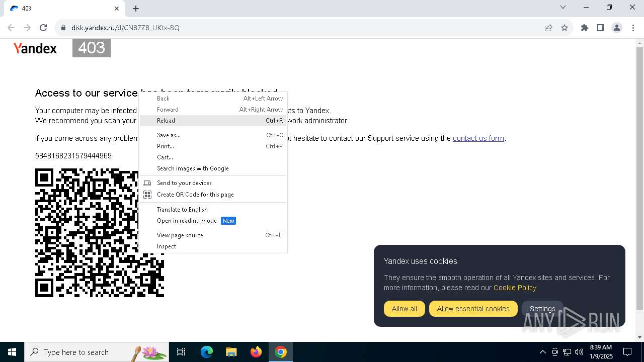
Task: Select View page source
Action: (x=213, y=235)
